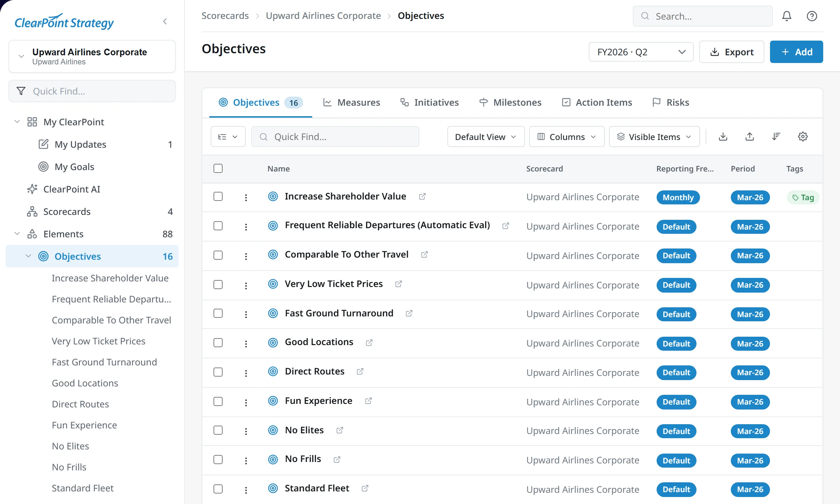Viewport: 840px width, 504px height.
Task: Click the Add button
Action: point(796,52)
